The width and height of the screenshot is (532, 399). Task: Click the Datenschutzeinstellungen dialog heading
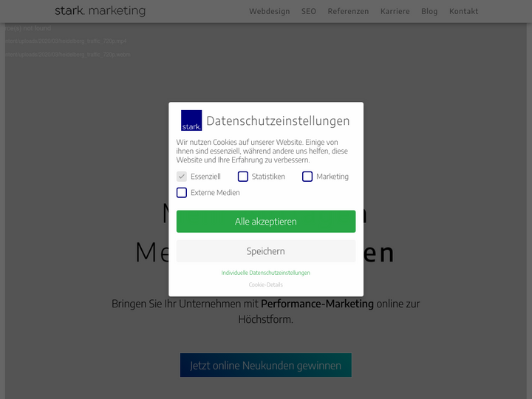click(278, 121)
